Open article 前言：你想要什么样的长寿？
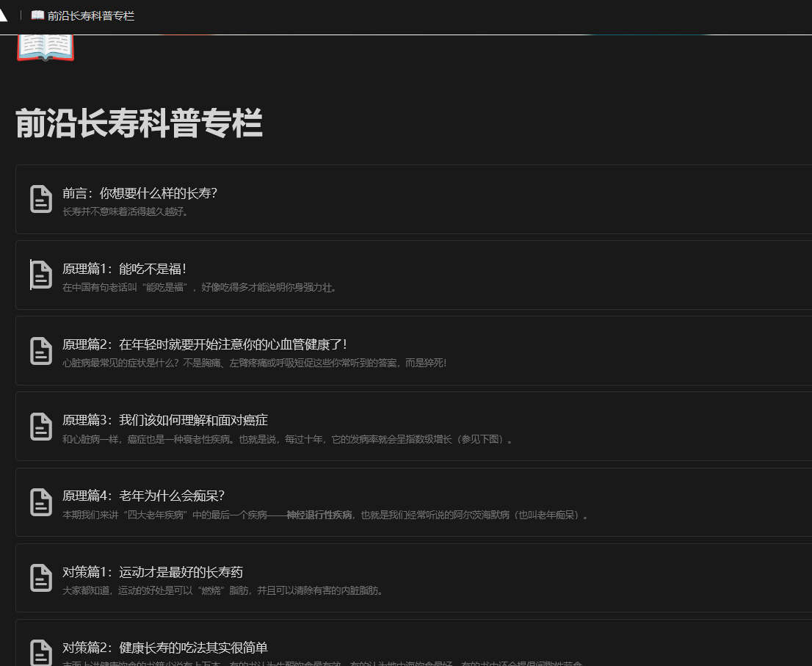Viewport: 812px width, 666px height. 139,193
